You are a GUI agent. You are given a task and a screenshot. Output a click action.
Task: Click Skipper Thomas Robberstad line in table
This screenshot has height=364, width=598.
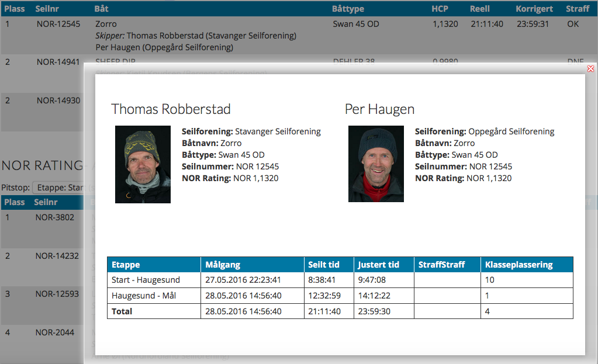pos(196,36)
